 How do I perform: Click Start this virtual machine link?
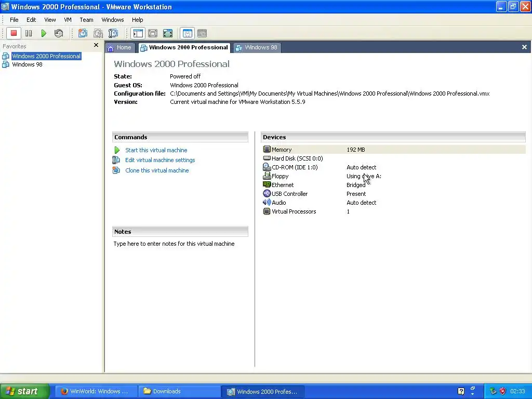point(156,150)
